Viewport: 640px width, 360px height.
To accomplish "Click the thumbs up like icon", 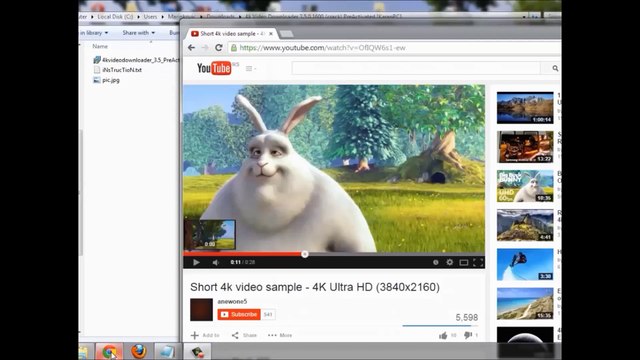I will 443,336.
